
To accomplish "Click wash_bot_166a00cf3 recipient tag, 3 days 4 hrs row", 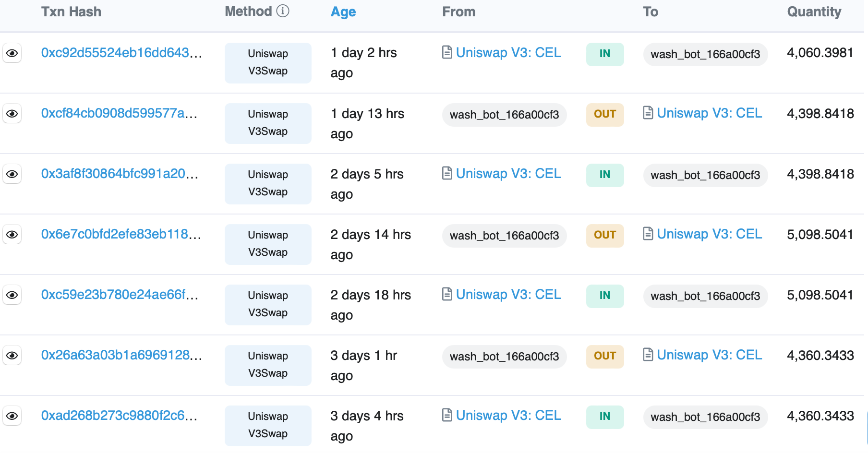I will pyautogui.click(x=705, y=417).
